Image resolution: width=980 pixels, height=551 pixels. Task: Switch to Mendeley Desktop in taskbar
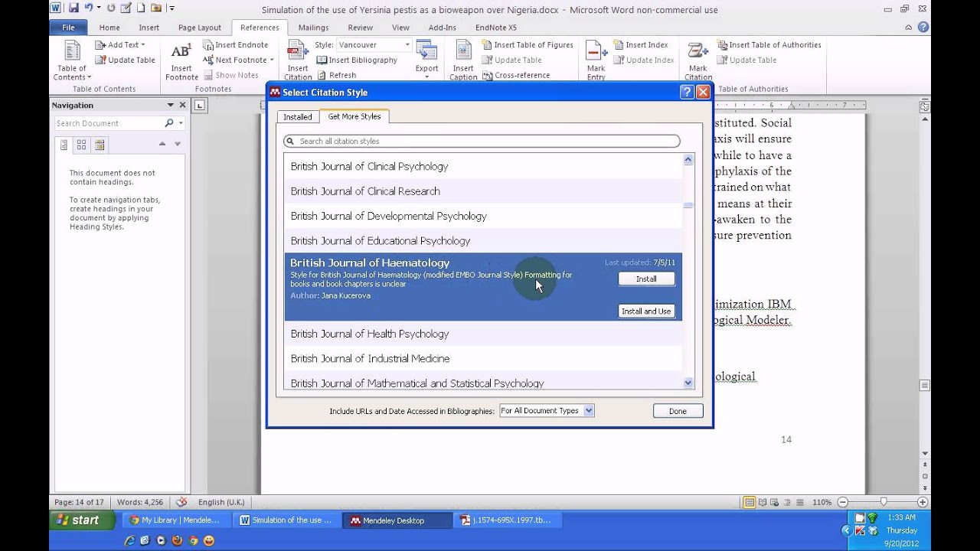pos(398,520)
